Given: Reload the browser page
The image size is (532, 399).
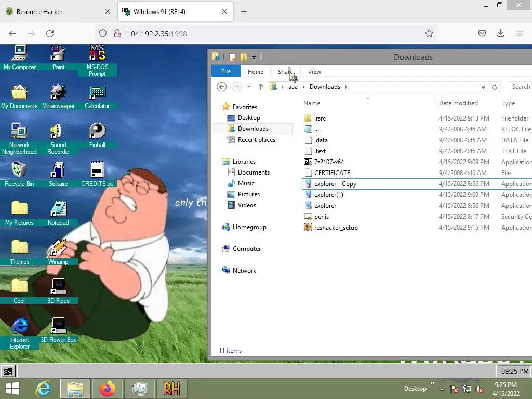Looking at the screenshot, I should coord(50,34).
